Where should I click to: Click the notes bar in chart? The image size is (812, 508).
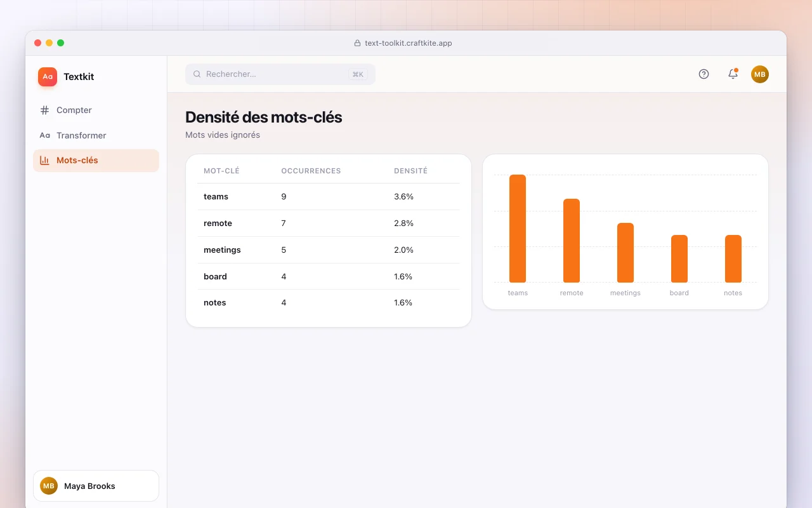click(733, 259)
